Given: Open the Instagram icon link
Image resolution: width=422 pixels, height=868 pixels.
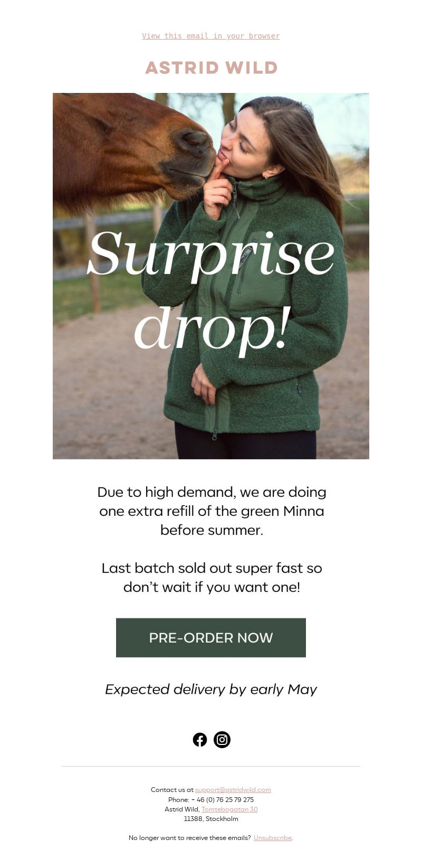Looking at the screenshot, I should tap(222, 740).
